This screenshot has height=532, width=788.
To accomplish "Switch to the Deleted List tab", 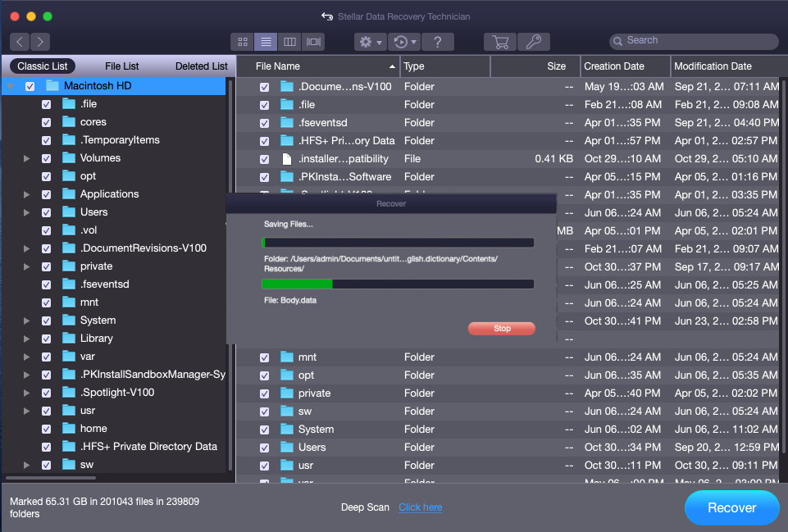I will [201, 66].
